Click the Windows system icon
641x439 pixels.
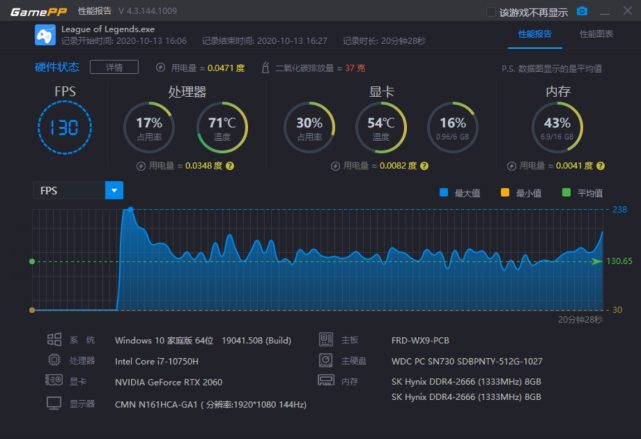(x=54, y=340)
